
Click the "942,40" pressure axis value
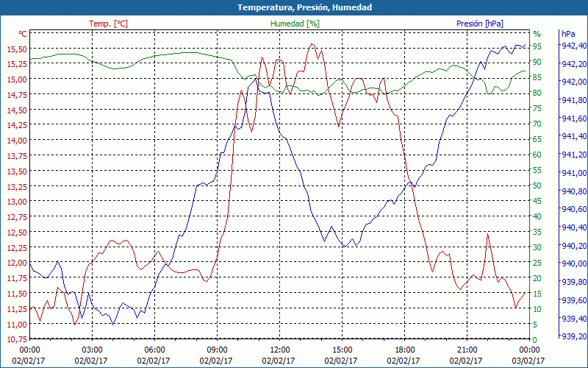(x=574, y=46)
